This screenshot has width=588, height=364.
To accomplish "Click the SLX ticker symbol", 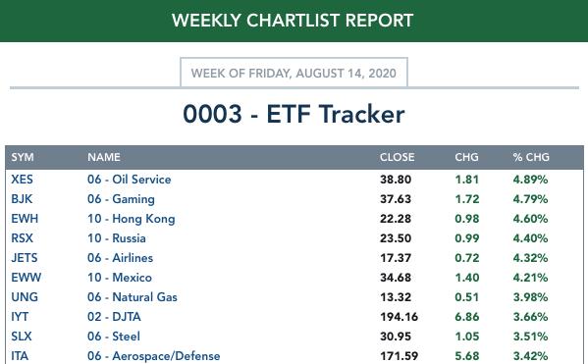I will (x=22, y=337).
